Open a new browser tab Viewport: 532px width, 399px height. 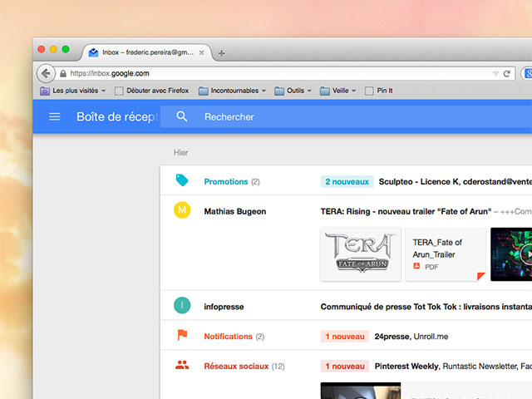click(222, 53)
